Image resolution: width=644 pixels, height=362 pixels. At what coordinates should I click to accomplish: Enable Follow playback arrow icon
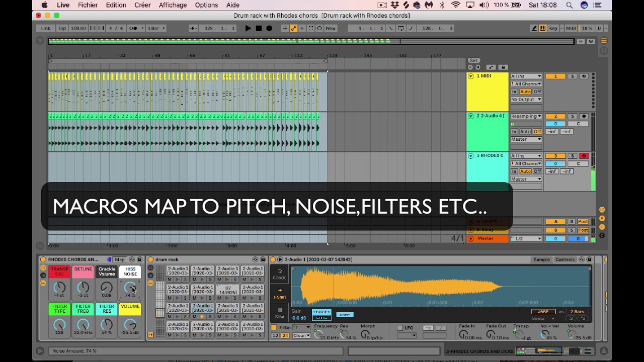coord(193,28)
